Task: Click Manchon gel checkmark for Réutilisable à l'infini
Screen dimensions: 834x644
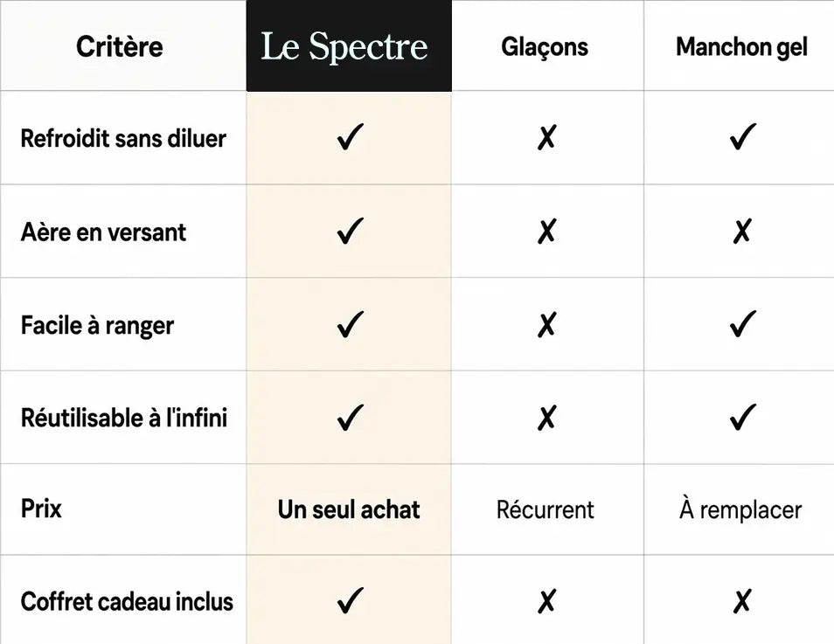Action: point(742,417)
